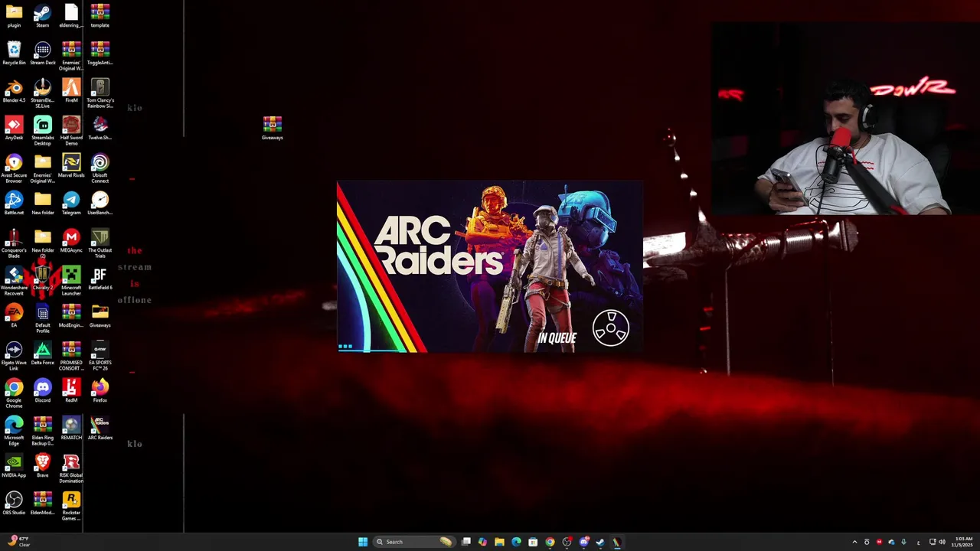Select the Wondershare Recoverit icon
This screenshot has width=980, height=551.
(x=14, y=280)
